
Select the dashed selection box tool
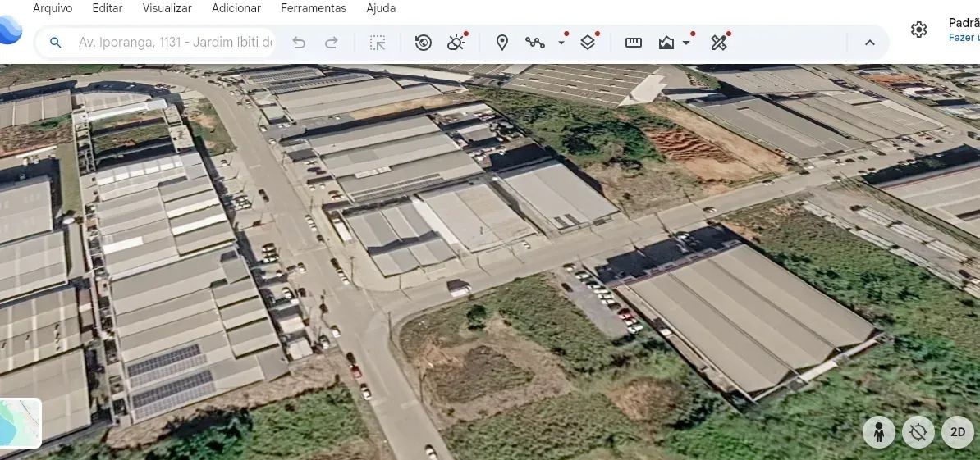(x=378, y=43)
